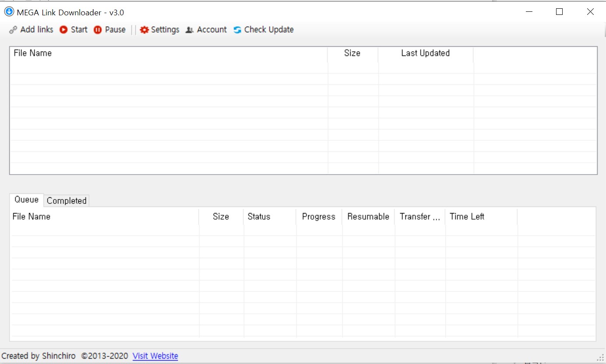Sort upper list by File Name header
The image size is (606, 364).
click(169, 53)
